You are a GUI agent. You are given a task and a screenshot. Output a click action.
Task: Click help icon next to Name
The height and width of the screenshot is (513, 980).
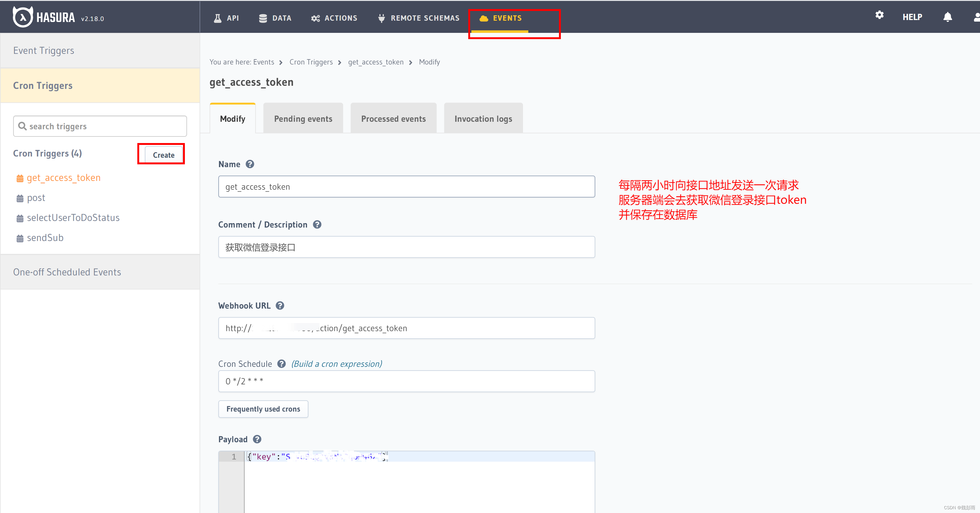point(250,164)
